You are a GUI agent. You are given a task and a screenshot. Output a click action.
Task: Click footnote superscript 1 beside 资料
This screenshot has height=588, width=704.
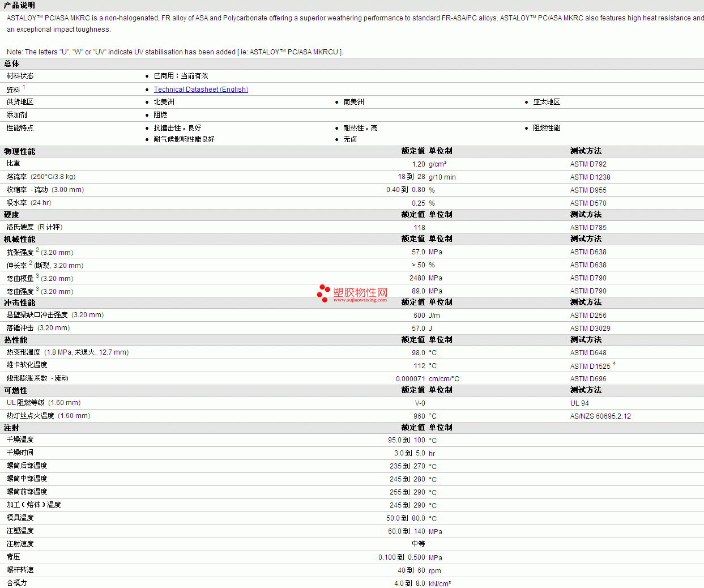click(x=24, y=87)
